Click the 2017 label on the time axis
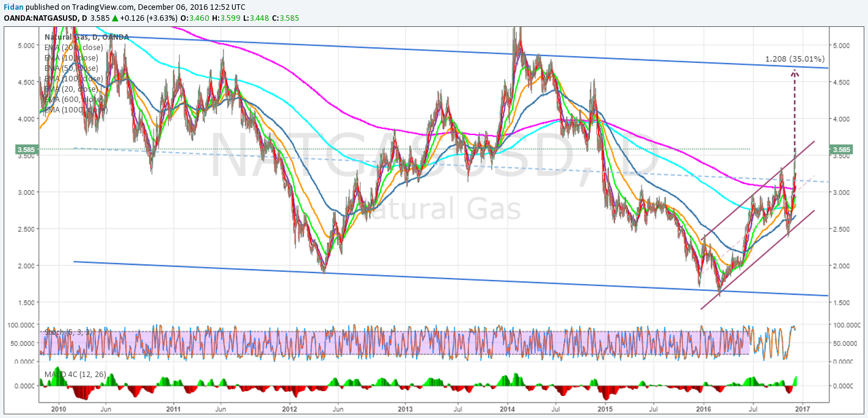Viewport: 868px width, 418px height. pos(802,408)
